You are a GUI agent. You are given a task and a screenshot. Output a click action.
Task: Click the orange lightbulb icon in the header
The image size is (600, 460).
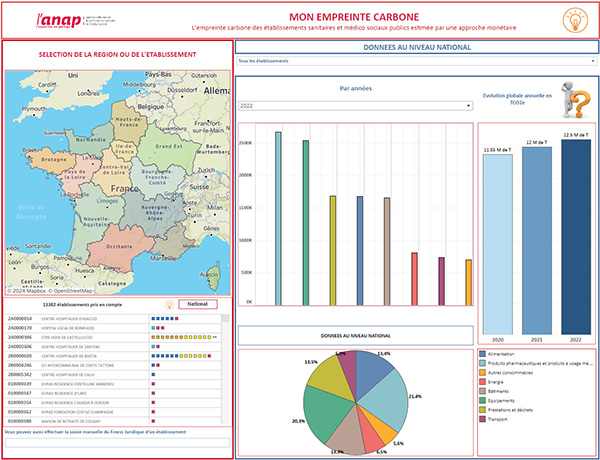[x=576, y=20]
